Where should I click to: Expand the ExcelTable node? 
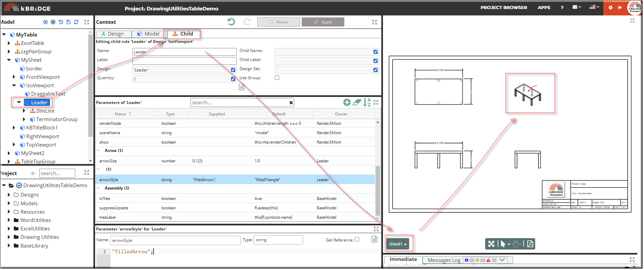(9, 43)
